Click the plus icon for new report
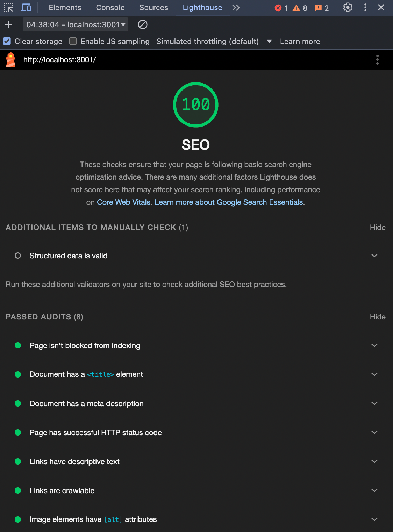 (8, 24)
